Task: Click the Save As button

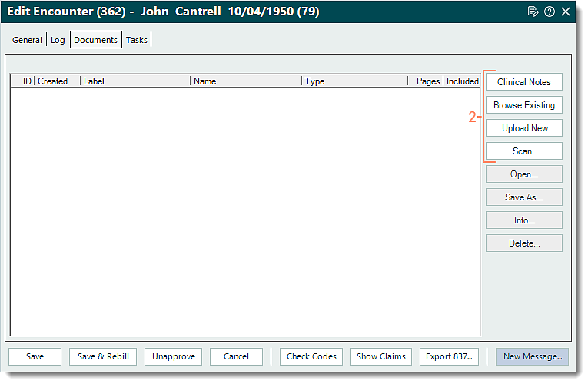Action: 523,197
